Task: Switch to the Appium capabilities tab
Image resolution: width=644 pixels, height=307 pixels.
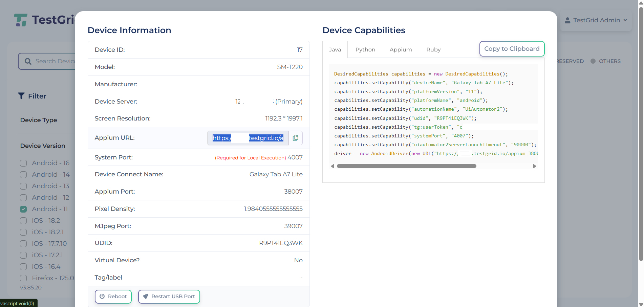Action: click(401, 50)
